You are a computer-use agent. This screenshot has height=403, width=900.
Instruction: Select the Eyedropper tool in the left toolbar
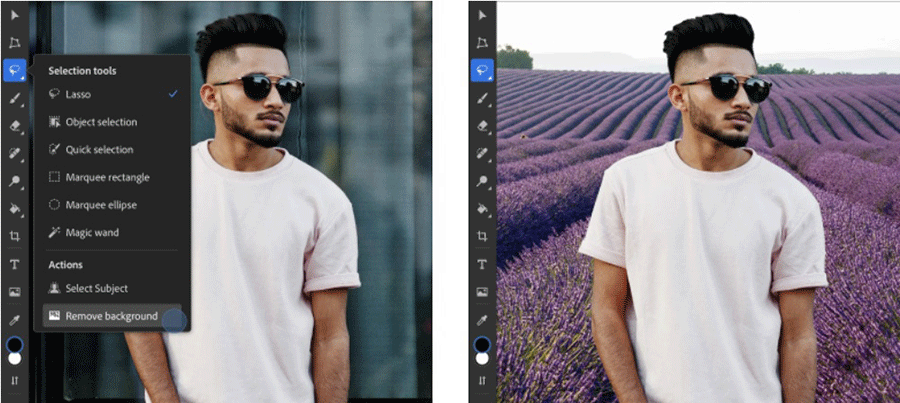click(15, 320)
